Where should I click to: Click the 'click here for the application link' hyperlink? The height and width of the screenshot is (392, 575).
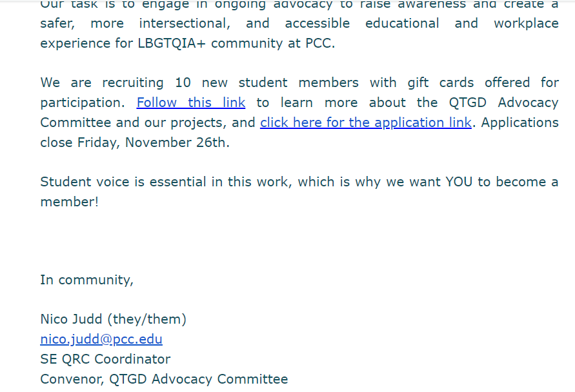pyautogui.click(x=366, y=122)
